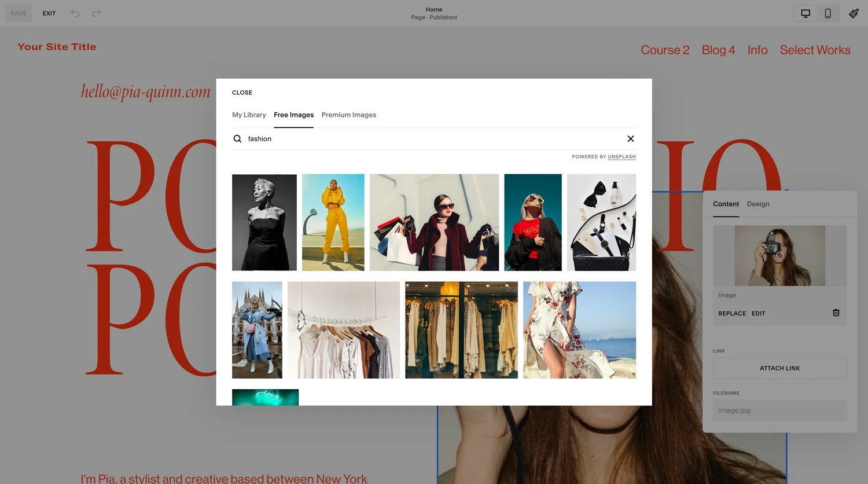Viewport: 868px width, 484px height.
Task: Open the Premium Images tab
Action: click(349, 115)
